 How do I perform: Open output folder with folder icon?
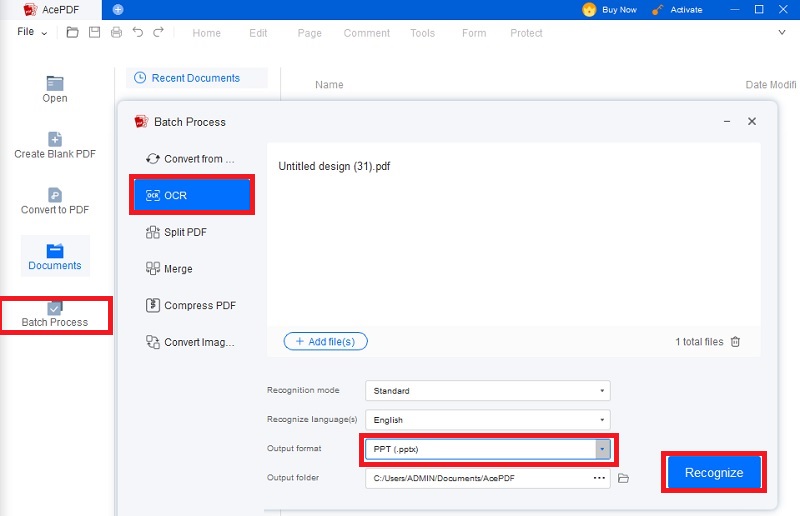click(623, 478)
